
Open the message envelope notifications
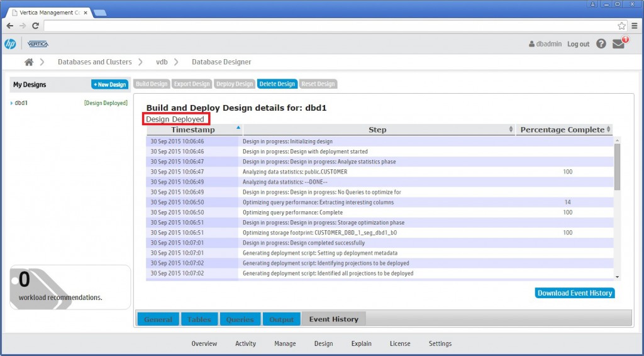click(619, 44)
